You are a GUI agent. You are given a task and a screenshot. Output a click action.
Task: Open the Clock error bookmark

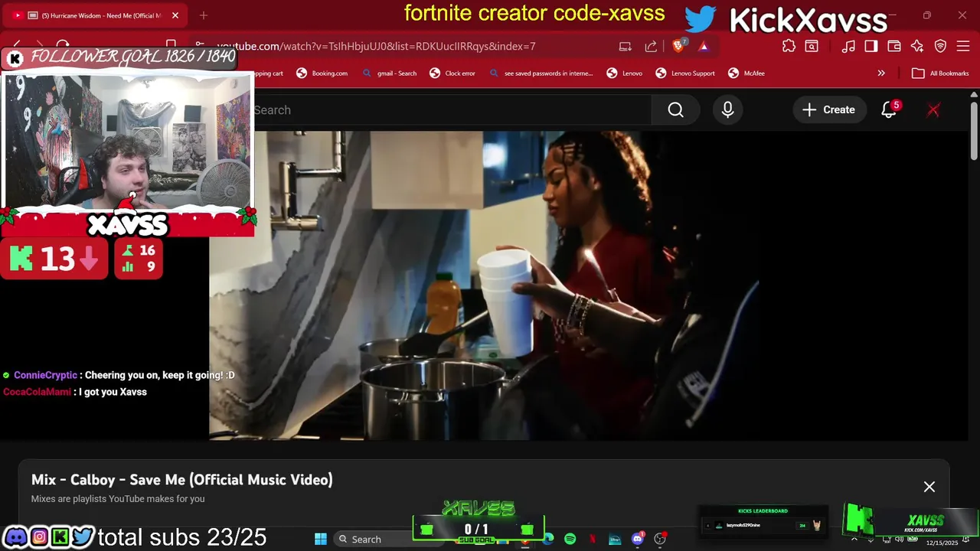tap(452, 73)
